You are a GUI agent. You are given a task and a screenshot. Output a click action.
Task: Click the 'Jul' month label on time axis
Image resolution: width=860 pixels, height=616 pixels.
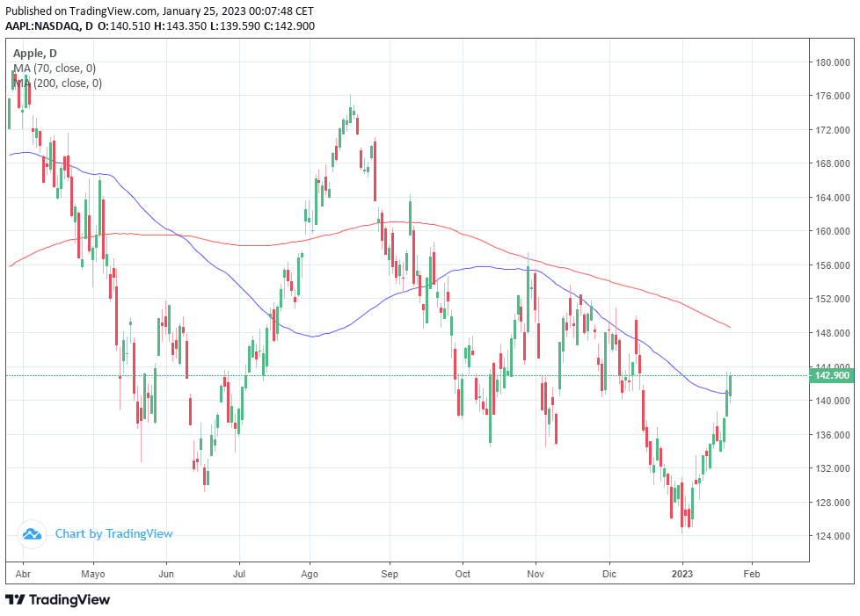tap(239, 574)
